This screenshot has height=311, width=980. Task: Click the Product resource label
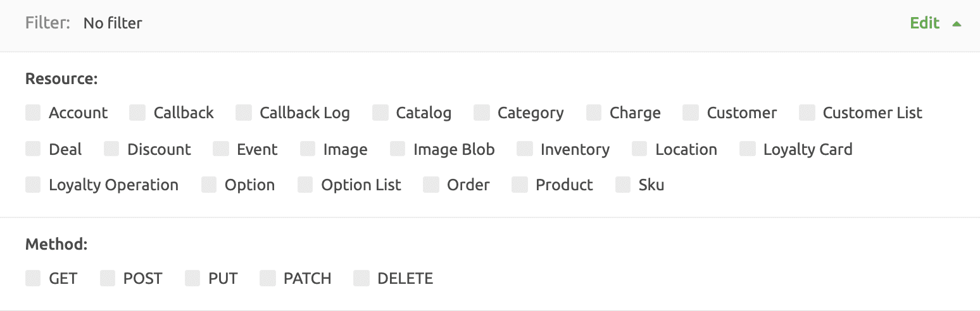[564, 185]
